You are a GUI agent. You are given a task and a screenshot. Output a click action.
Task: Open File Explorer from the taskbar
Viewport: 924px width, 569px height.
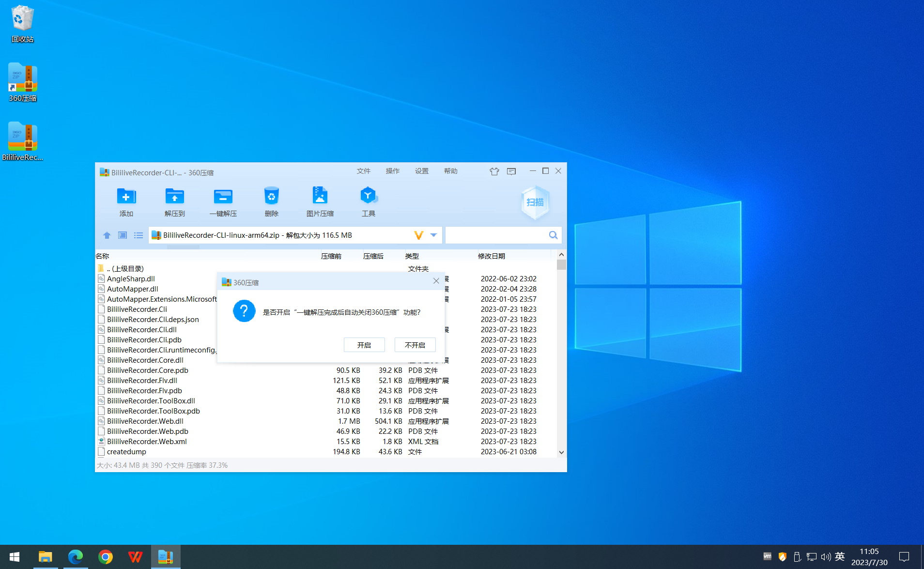(x=46, y=557)
